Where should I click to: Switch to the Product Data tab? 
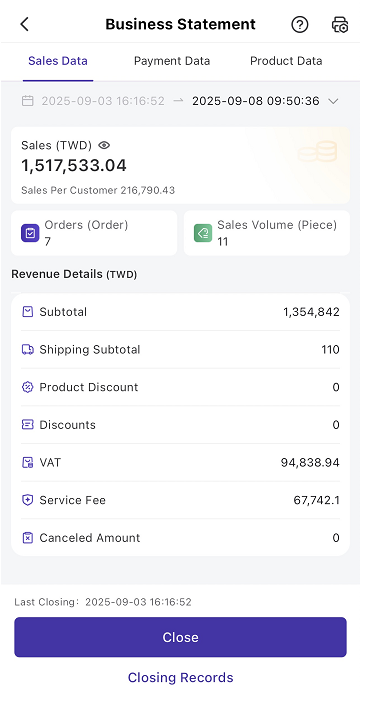click(x=286, y=61)
